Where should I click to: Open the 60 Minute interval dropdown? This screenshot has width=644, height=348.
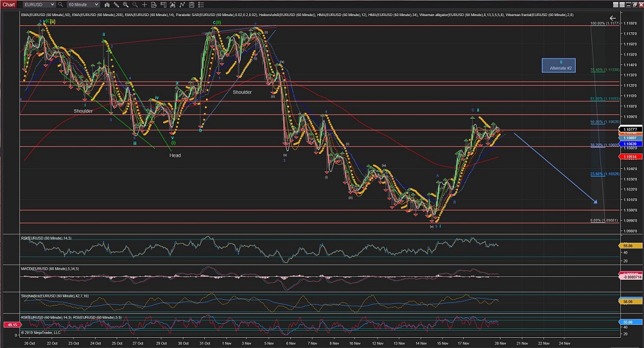point(84,5)
